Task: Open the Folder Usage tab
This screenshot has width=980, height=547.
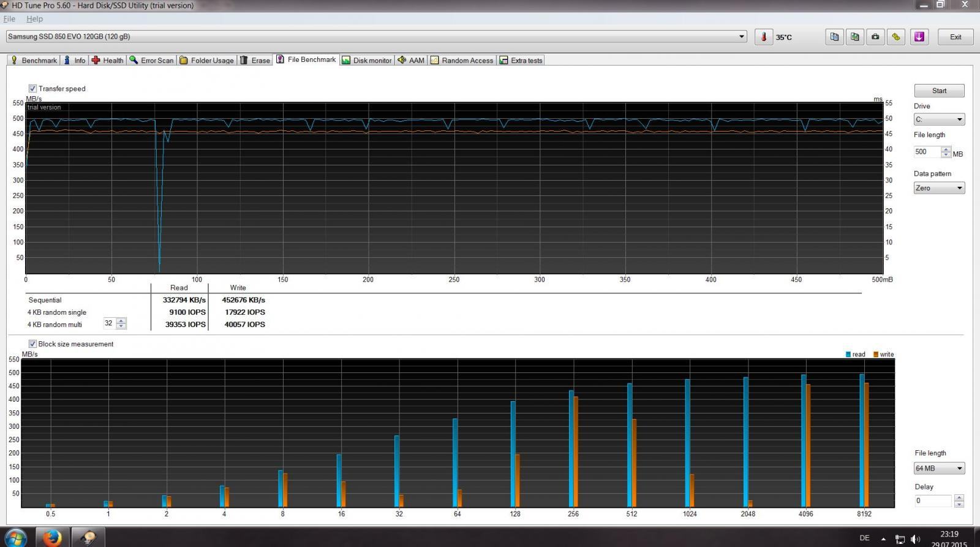Action: click(x=206, y=60)
